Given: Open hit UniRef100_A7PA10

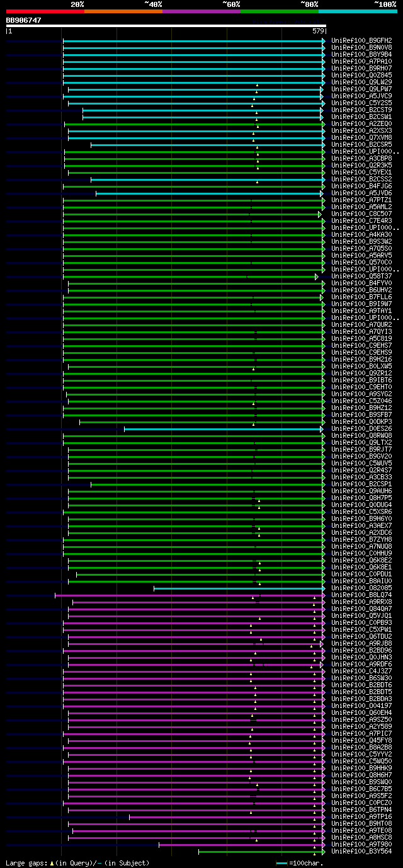Looking at the screenshot, I should coord(361,61).
